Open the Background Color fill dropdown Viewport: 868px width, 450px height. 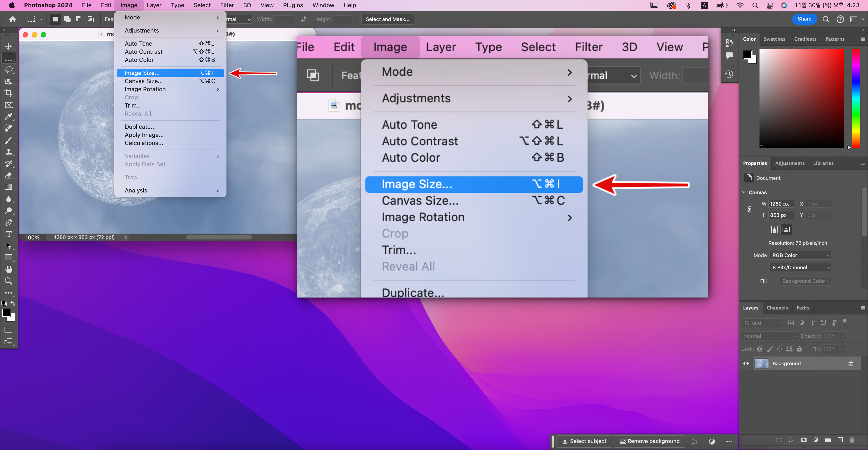pyautogui.click(x=805, y=281)
